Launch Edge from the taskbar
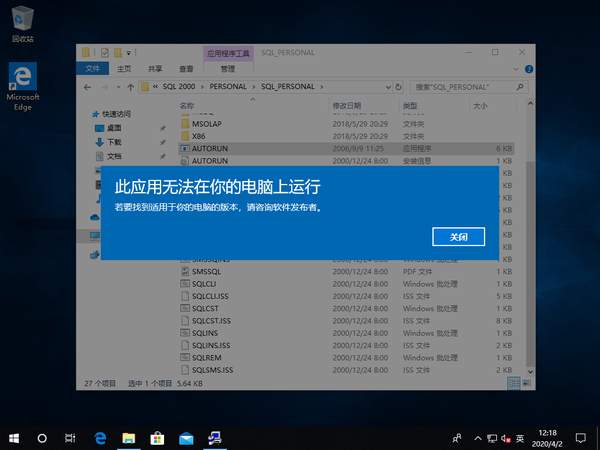Viewport: 600px width, 450px height. coord(100,438)
